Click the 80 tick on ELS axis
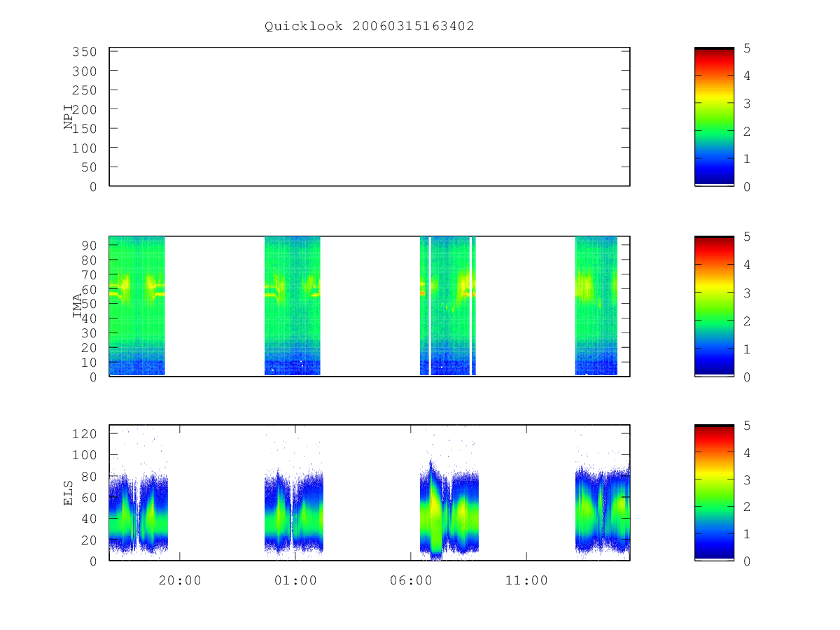The height and width of the screenshot is (630, 840). 90,477
